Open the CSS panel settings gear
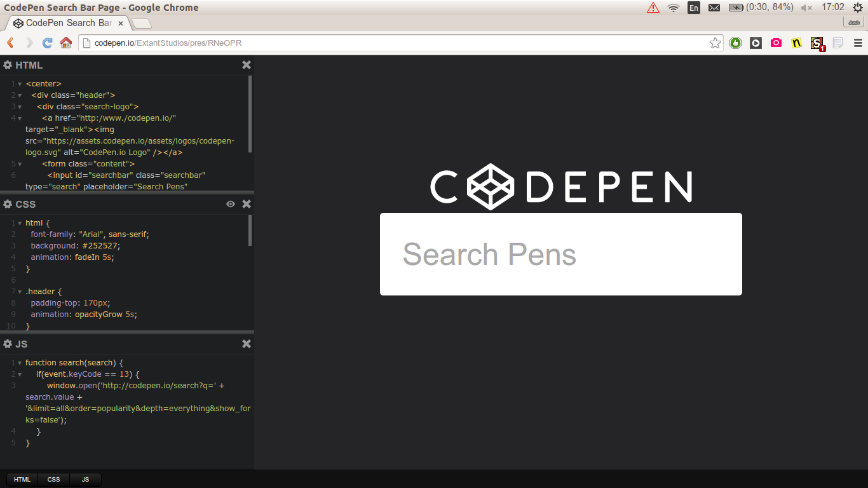The height and width of the screenshot is (488, 868). [x=7, y=204]
